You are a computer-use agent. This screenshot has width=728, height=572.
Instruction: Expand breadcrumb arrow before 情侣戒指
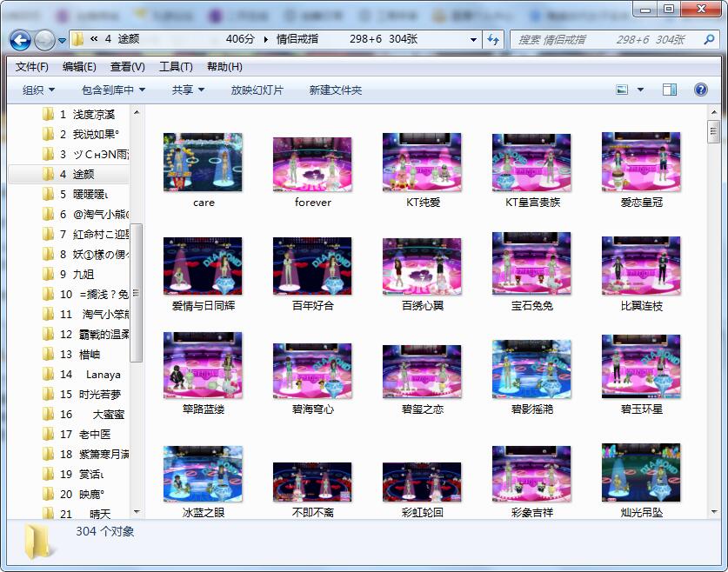(x=265, y=39)
